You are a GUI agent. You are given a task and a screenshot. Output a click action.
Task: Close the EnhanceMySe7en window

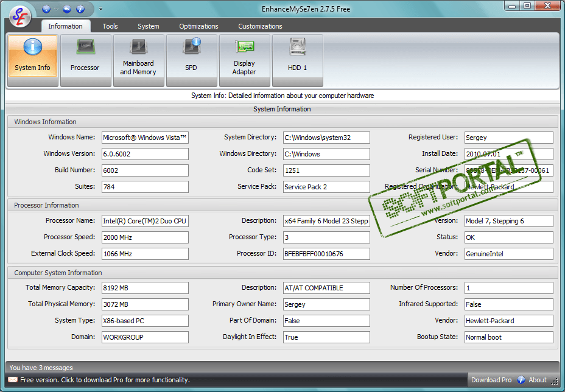point(547,5)
